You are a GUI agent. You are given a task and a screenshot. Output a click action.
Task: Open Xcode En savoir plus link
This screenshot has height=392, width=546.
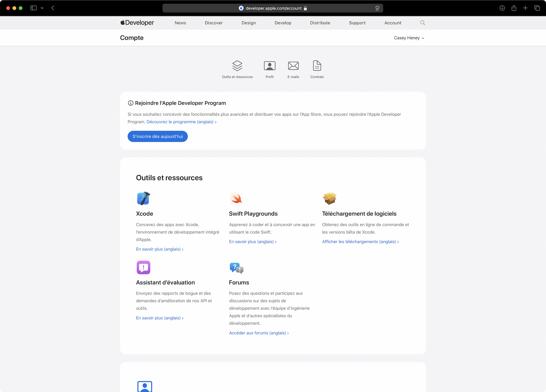point(160,249)
